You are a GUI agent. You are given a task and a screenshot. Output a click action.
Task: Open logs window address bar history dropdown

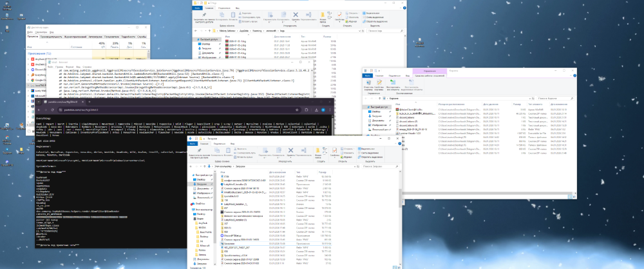tap(359, 31)
